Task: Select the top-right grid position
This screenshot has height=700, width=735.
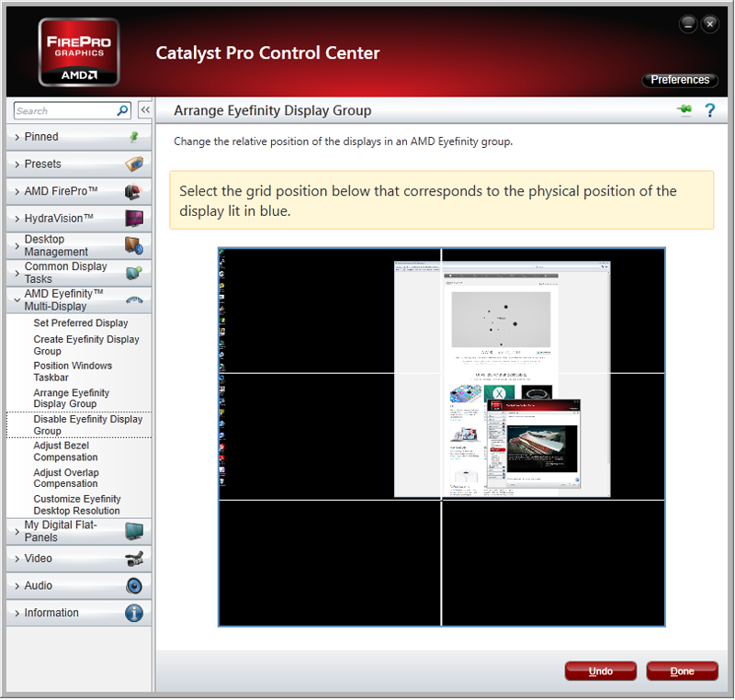Action: click(x=554, y=310)
